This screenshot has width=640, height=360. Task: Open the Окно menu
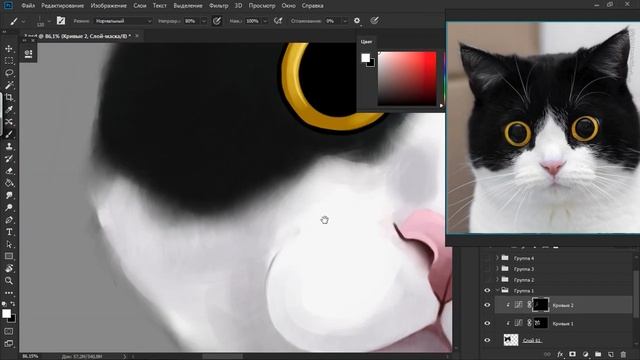click(288, 6)
